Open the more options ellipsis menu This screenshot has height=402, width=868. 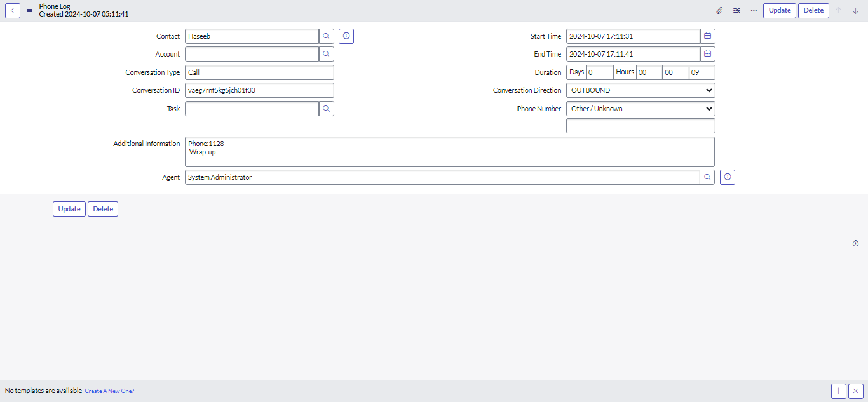click(x=754, y=11)
